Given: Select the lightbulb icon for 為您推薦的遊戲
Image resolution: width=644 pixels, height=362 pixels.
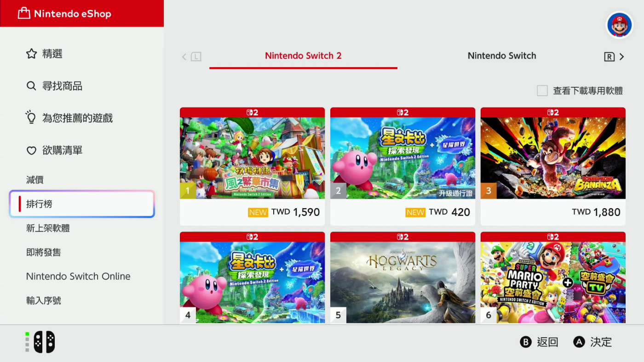Looking at the screenshot, I should (x=31, y=118).
